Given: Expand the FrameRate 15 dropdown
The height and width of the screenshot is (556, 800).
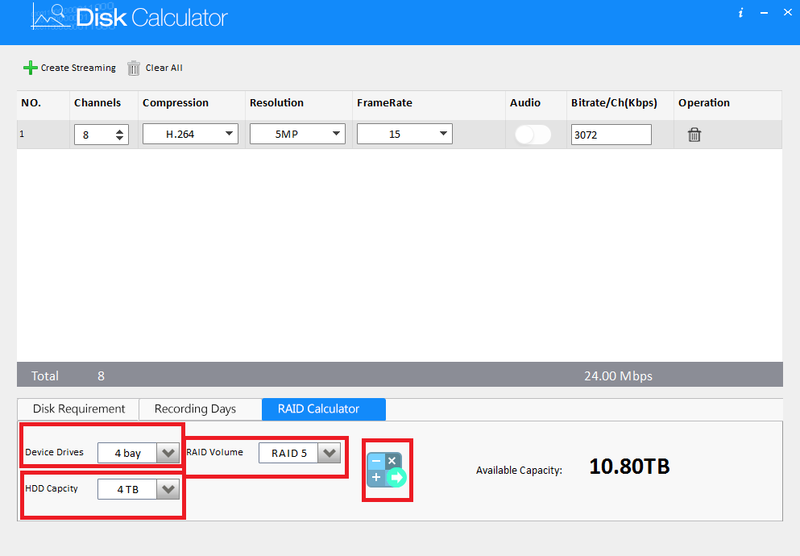Looking at the screenshot, I should click(405, 134).
